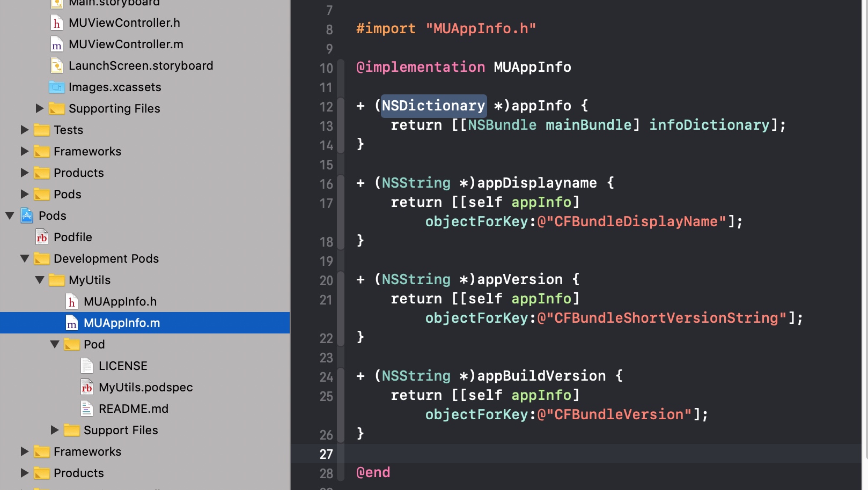
Task: Select MUAppInfo.h in the navigator
Action: coord(120,301)
